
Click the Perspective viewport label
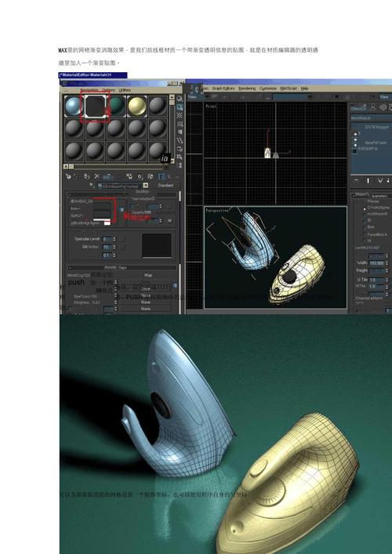[x=217, y=210]
